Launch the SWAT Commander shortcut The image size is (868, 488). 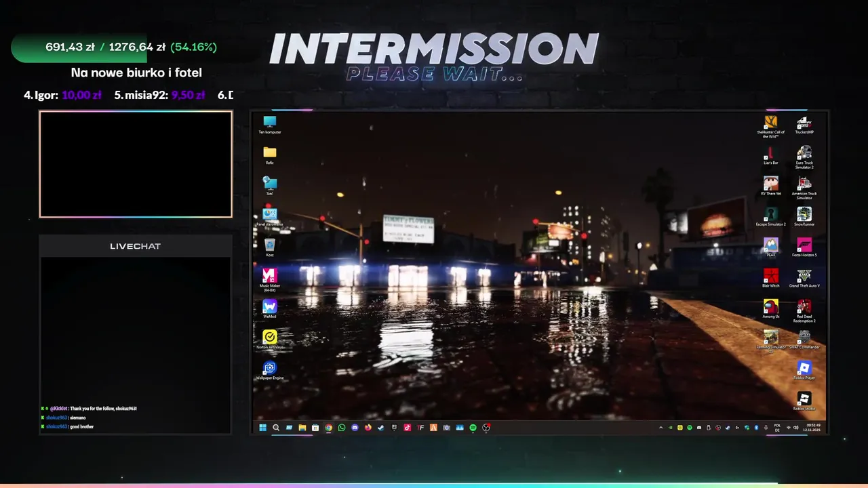pyautogui.click(x=804, y=340)
